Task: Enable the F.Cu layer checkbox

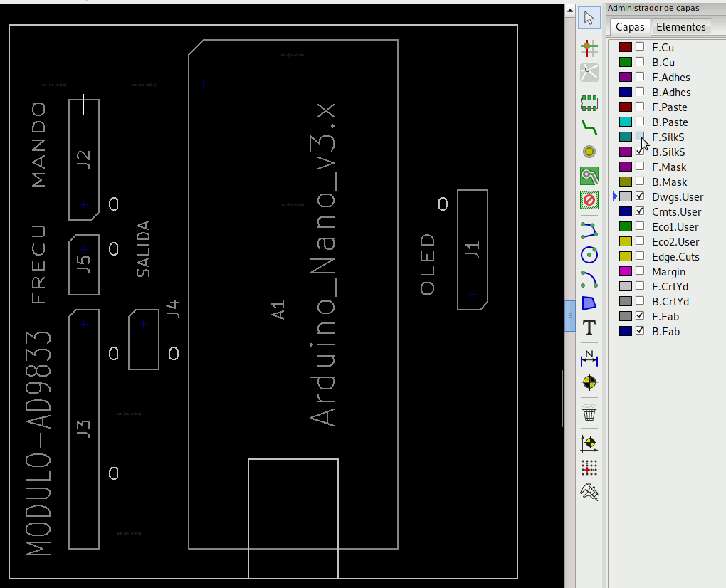Action: point(640,47)
